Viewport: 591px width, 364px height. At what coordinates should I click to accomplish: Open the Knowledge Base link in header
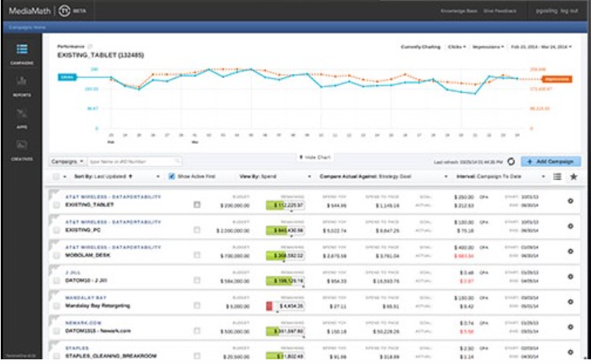pos(459,11)
